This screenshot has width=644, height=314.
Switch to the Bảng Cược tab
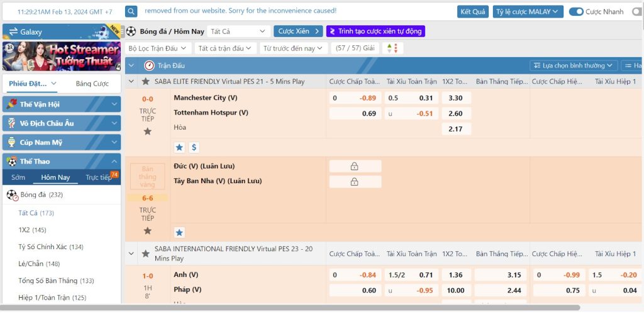(92, 84)
